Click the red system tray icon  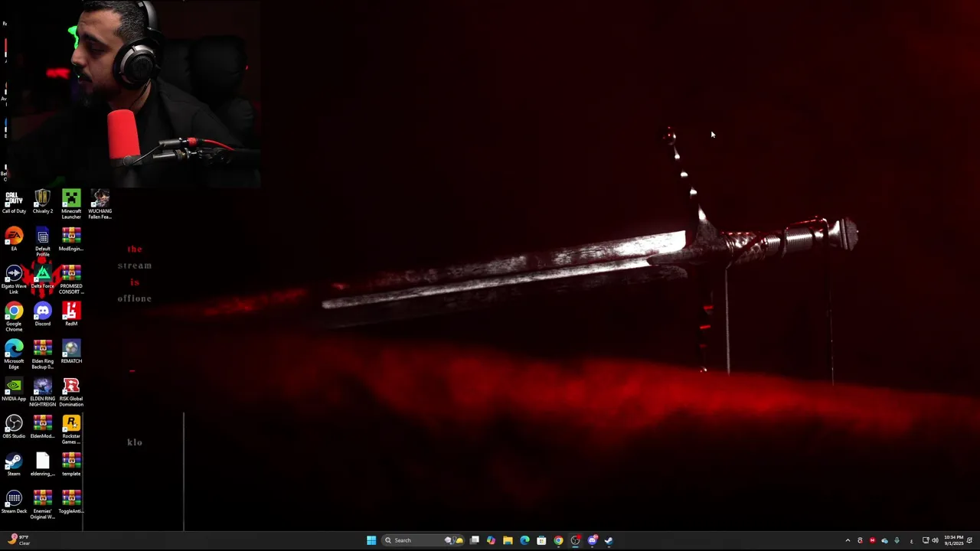[x=872, y=540]
